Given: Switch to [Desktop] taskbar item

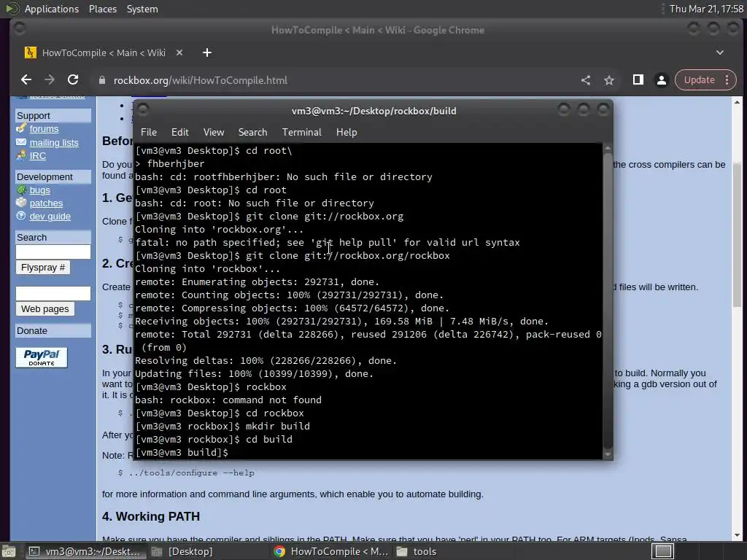Looking at the screenshot, I should click(182, 551).
